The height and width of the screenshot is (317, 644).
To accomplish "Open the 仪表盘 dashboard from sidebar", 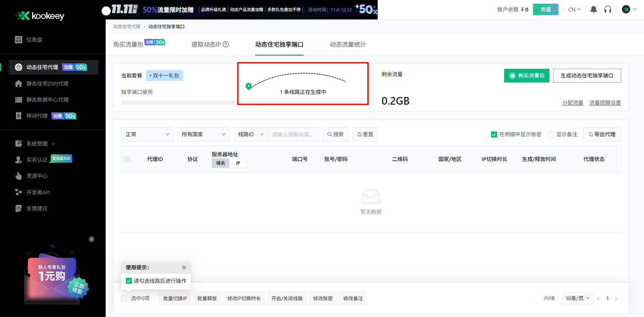I will pos(34,39).
